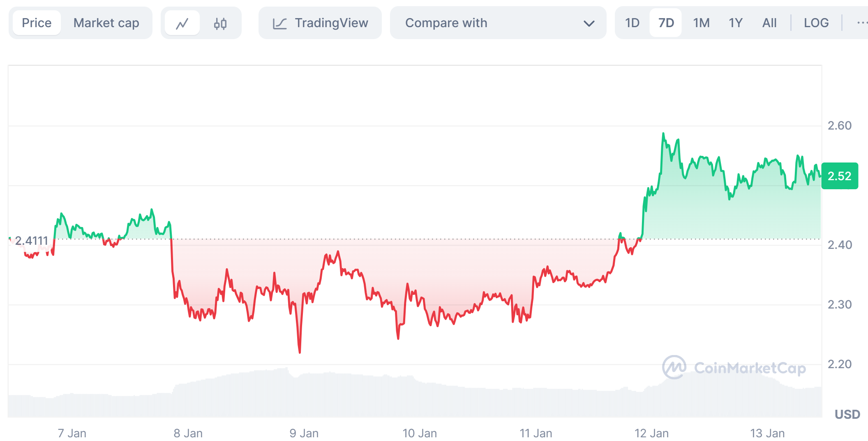Show the All time range

(x=769, y=23)
